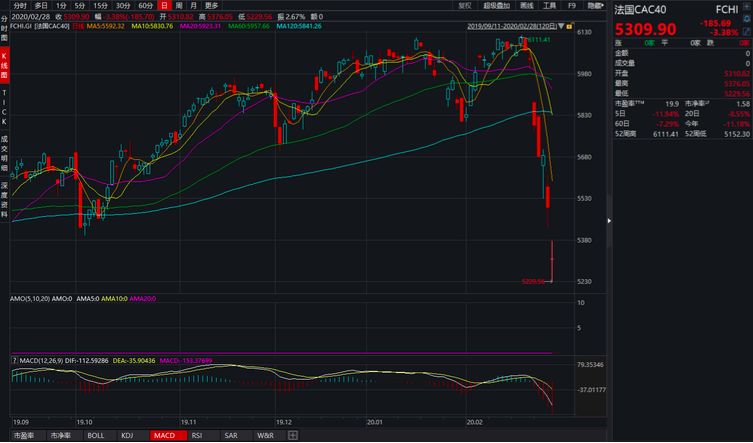Click the MA120:5841.26 moving average label
753x443 pixels.
tap(299, 26)
